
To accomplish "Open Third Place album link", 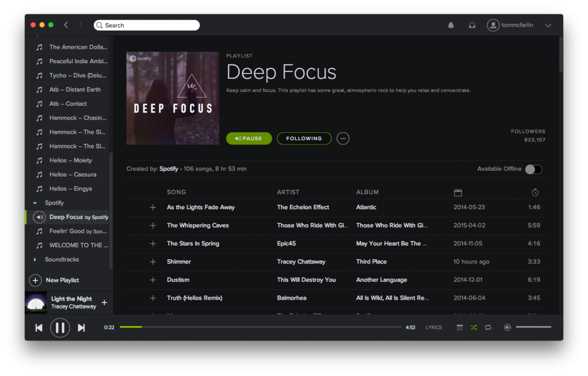I will (372, 262).
